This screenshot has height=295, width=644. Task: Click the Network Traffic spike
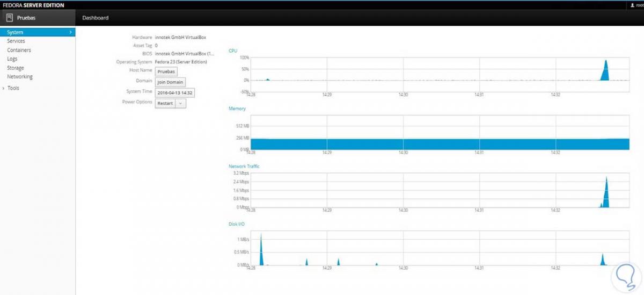(606, 193)
